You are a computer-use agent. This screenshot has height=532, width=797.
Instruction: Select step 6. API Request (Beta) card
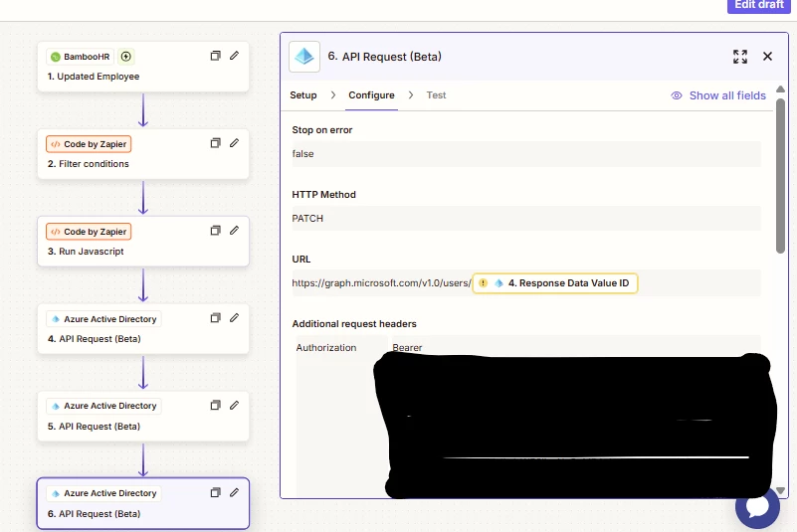(143, 503)
